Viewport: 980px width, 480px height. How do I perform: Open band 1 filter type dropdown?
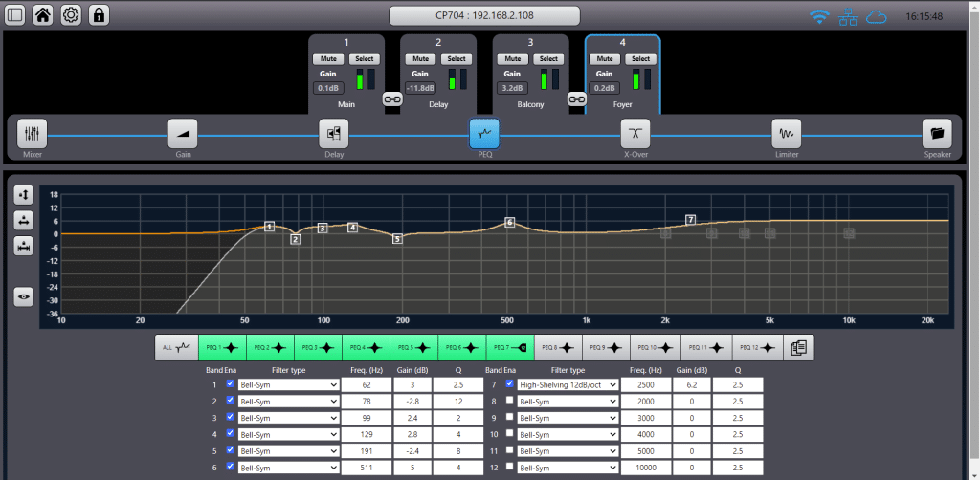click(289, 385)
